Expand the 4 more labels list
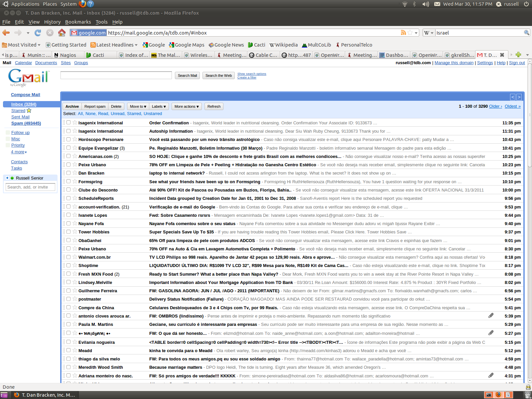Image resolution: width=532 pixels, height=399 pixels. click(x=19, y=152)
